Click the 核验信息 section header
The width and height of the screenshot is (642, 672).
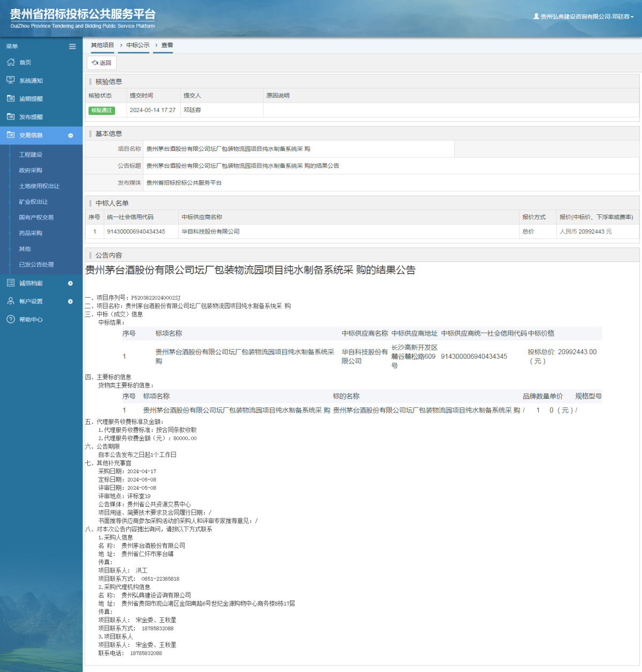click(109, 81)
